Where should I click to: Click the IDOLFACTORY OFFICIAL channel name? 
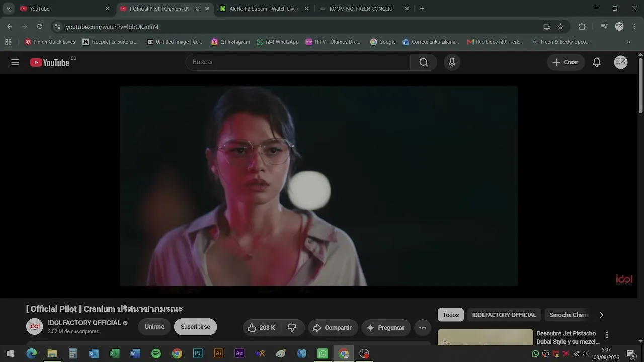click(85, 323)
